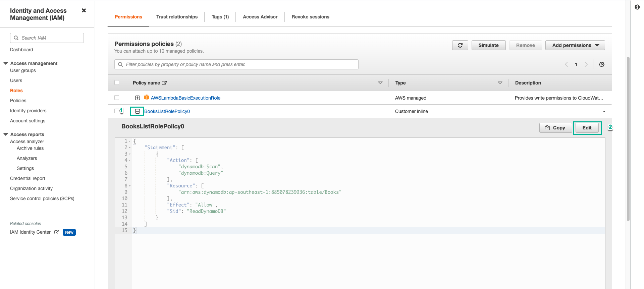Click the refresh policies icon button

[x=460, y=45]
